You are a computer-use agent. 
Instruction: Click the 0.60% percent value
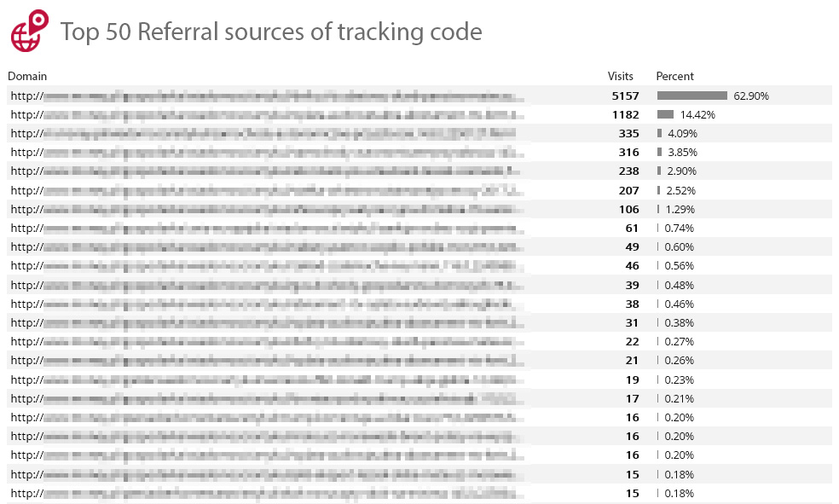point(679,246)
